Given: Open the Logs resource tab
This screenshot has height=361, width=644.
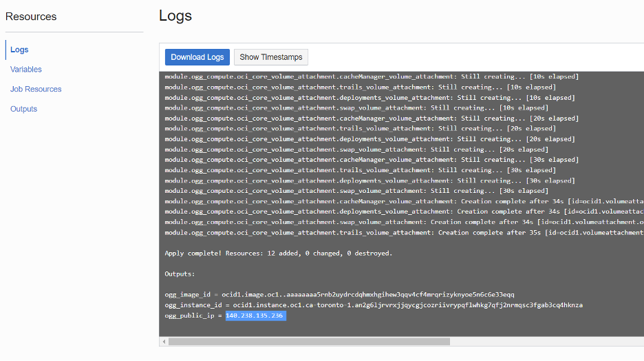Looking at the screenshot, I should point(19,50).
